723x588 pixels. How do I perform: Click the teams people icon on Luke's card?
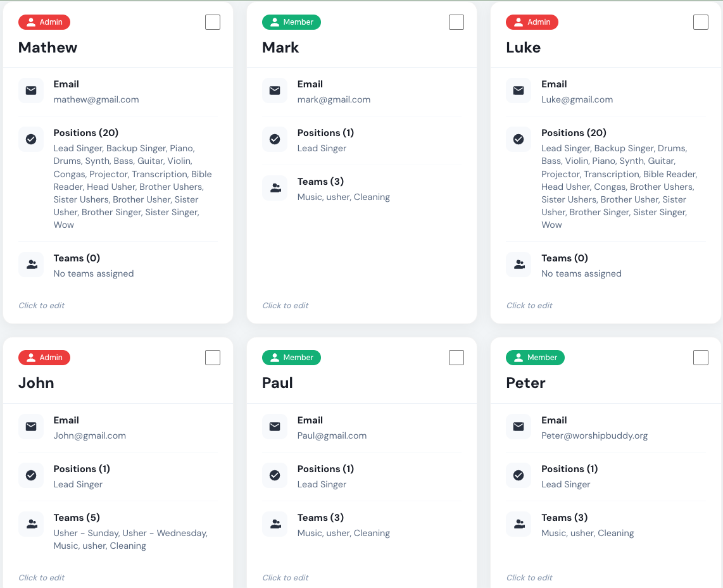[519, 265]
